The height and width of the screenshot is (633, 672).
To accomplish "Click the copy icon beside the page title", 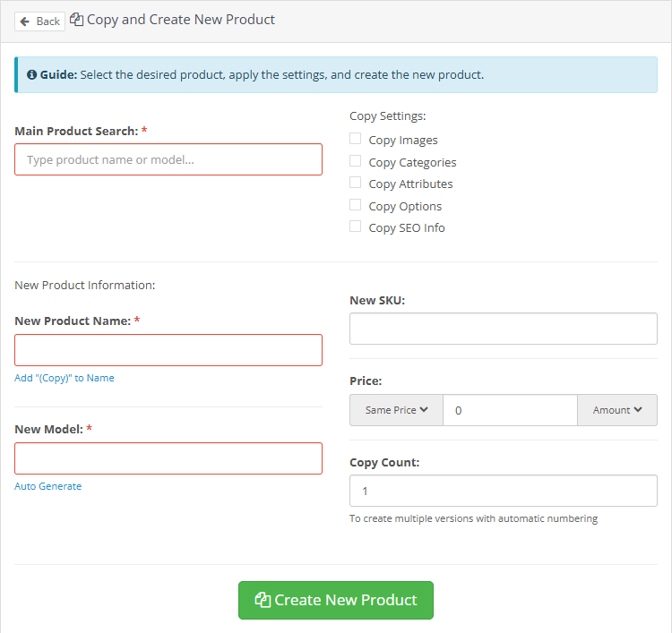I will pyautogui.click(x=77, y=20).
